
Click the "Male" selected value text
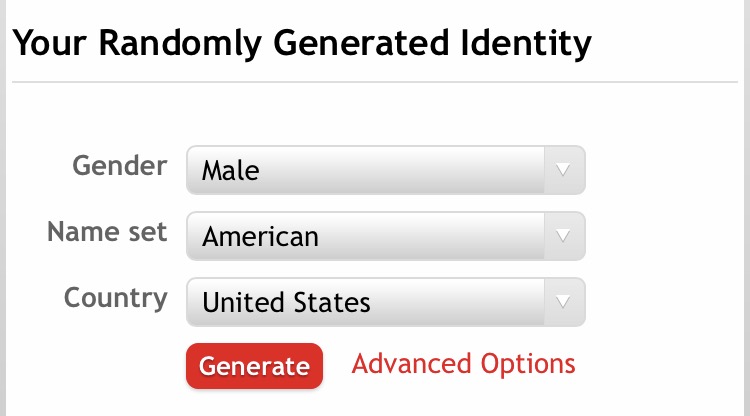[x=230, y=171]
